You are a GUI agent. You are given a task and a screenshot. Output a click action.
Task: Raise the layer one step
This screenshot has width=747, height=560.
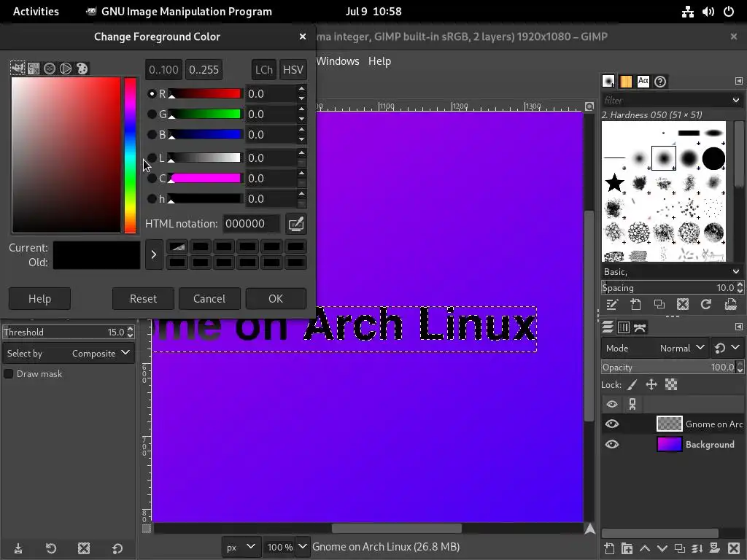pyautogui.click(x=644, y=548)
